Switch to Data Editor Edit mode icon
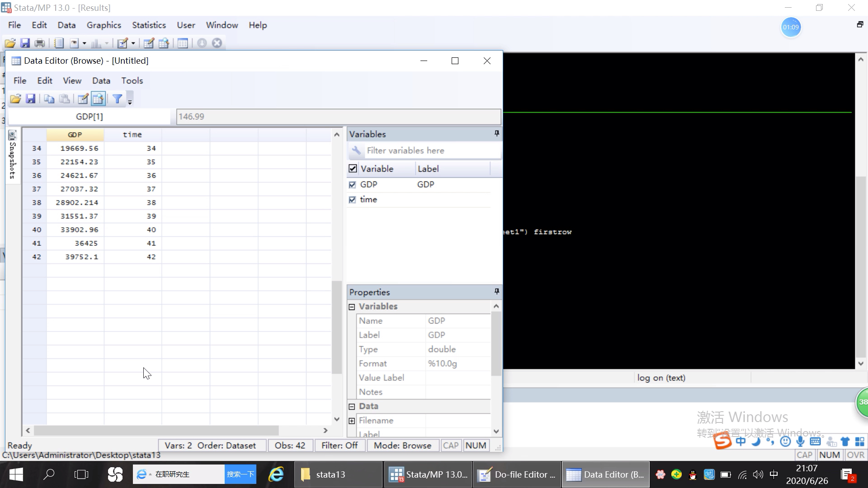 tap(83, 99)
